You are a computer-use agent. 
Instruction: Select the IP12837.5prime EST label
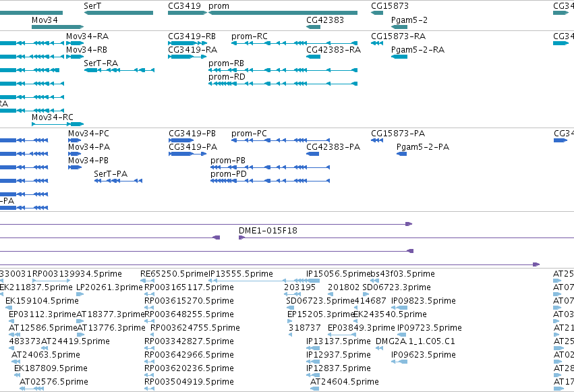[339, 368]
